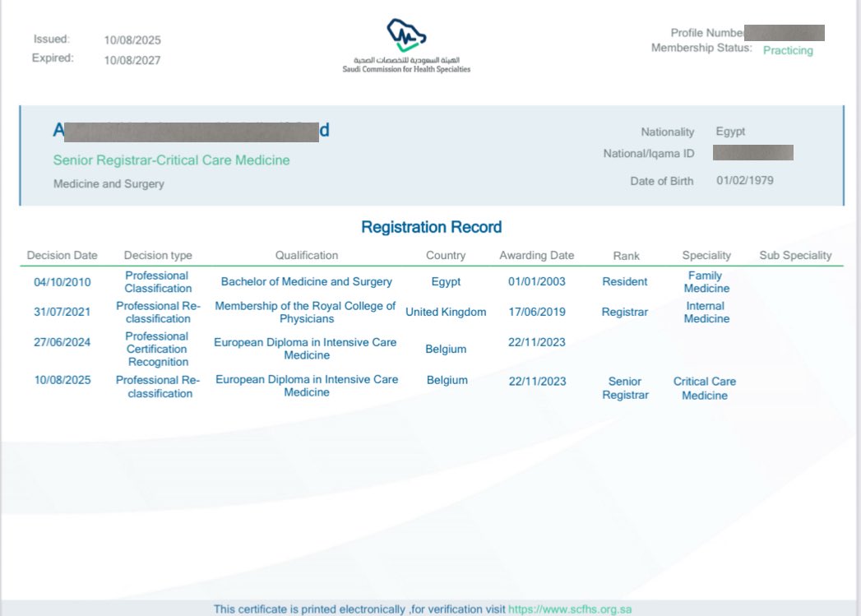Open the https://www.scfhs.org.sa verification link
This screenshot has width=861, height=616.
pyautogui.click(x=569, y=609)
